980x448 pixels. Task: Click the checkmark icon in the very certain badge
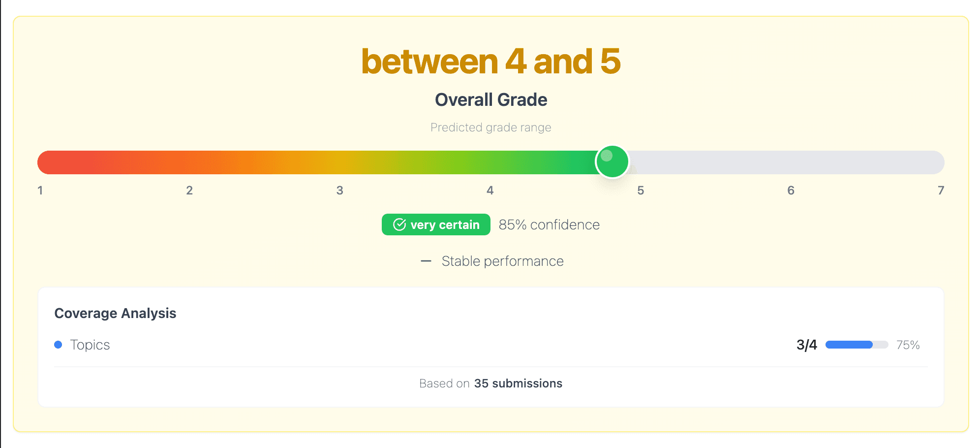coord(400,224)
